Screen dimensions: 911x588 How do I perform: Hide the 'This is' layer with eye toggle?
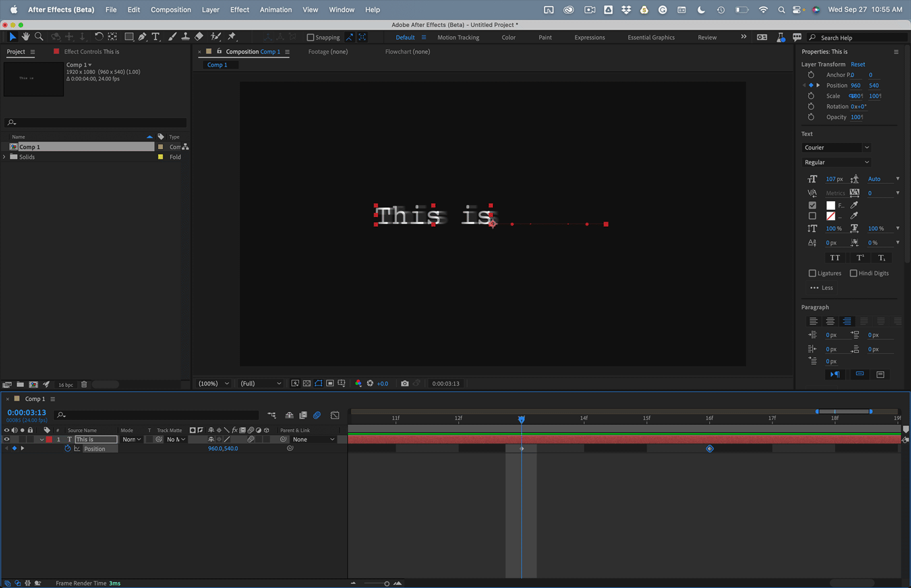(x=7, y=439)
